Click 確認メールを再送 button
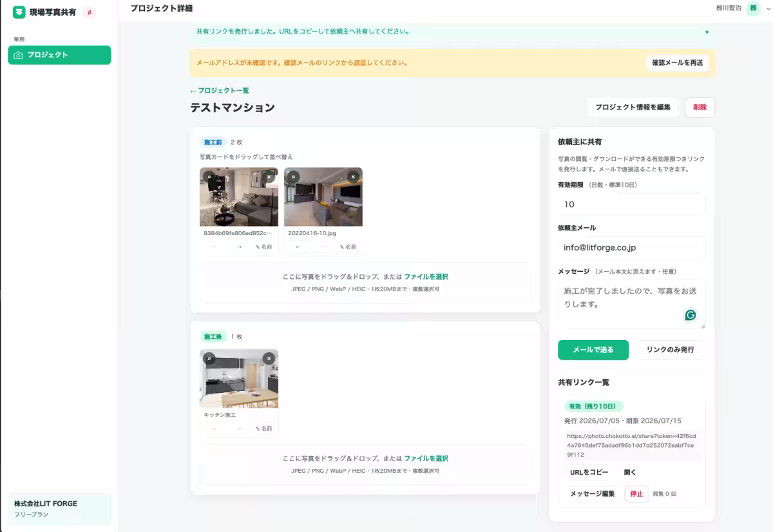Screen dimensions: 773x532 677,63
